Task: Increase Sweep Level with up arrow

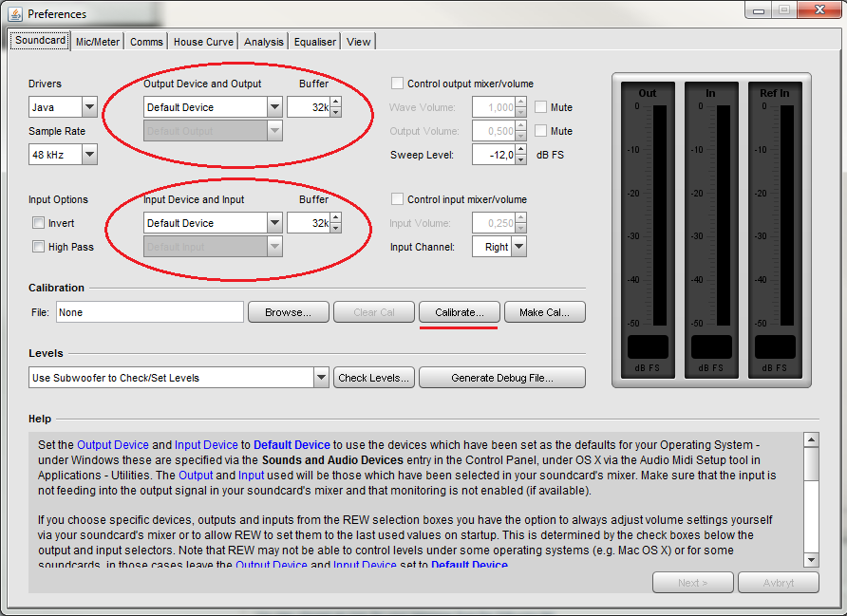Action: coord(520,150)
